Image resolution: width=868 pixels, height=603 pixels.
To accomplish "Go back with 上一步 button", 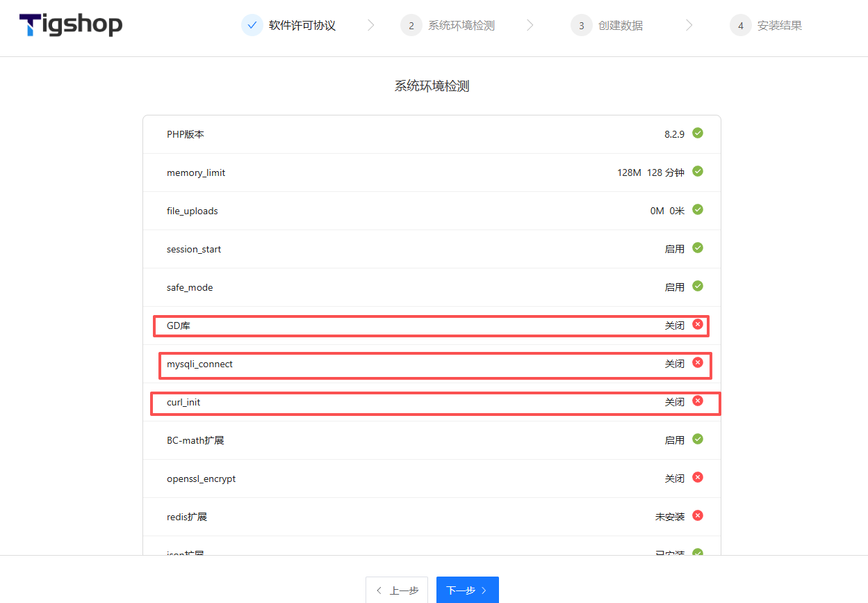I will coord(397,590).
